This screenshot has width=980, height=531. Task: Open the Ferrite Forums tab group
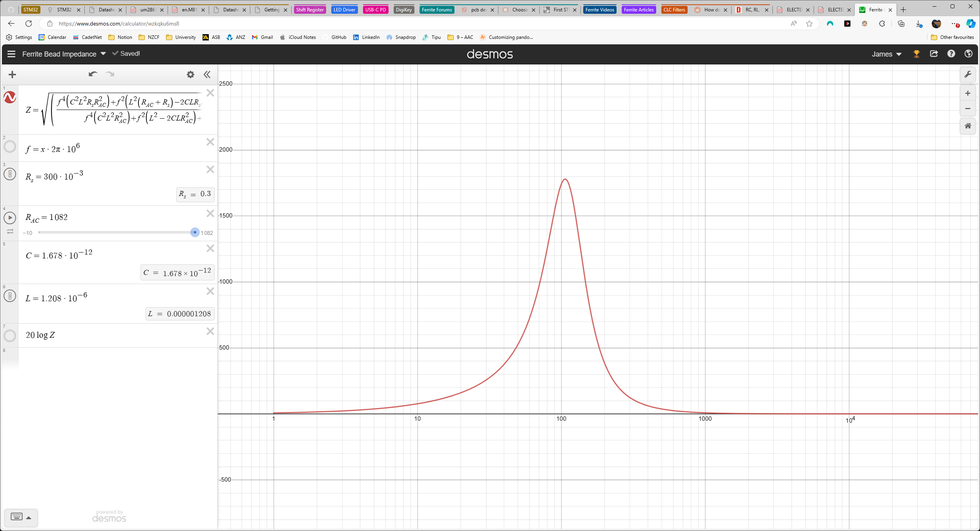(437, 10)
